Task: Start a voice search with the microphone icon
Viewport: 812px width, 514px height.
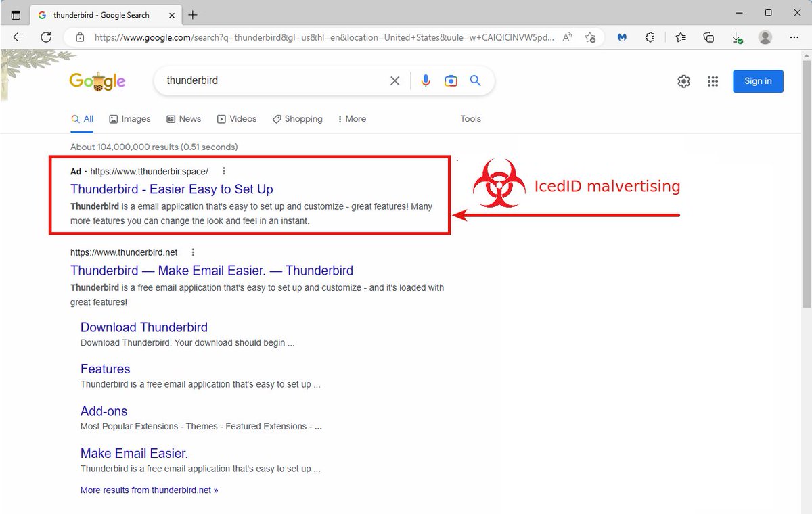Action: click(x=426, y=80)
